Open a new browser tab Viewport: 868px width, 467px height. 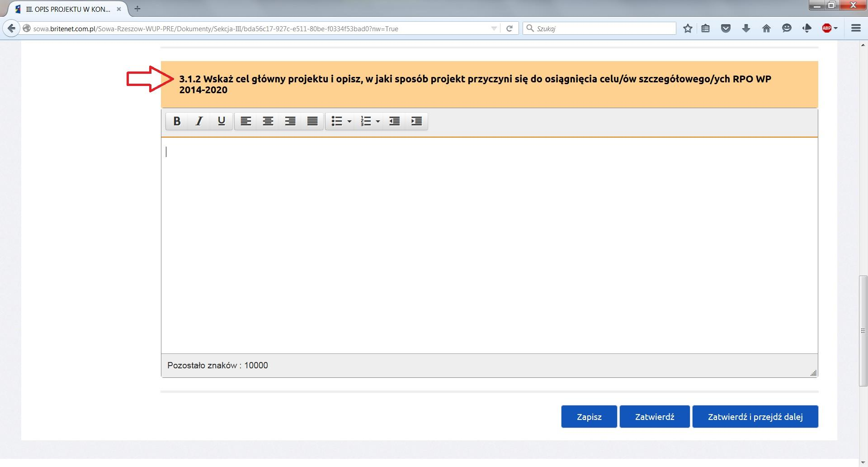coord(137,9)
